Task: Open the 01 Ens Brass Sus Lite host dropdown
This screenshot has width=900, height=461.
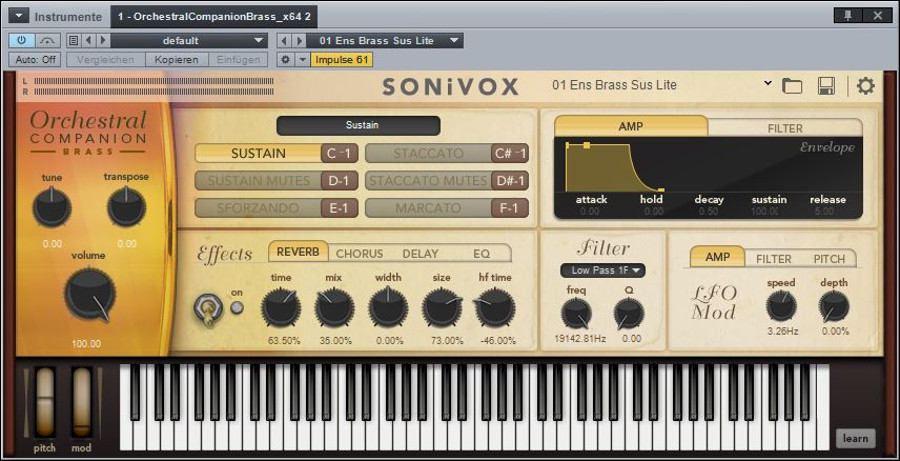Action: [x=385, y=41]
